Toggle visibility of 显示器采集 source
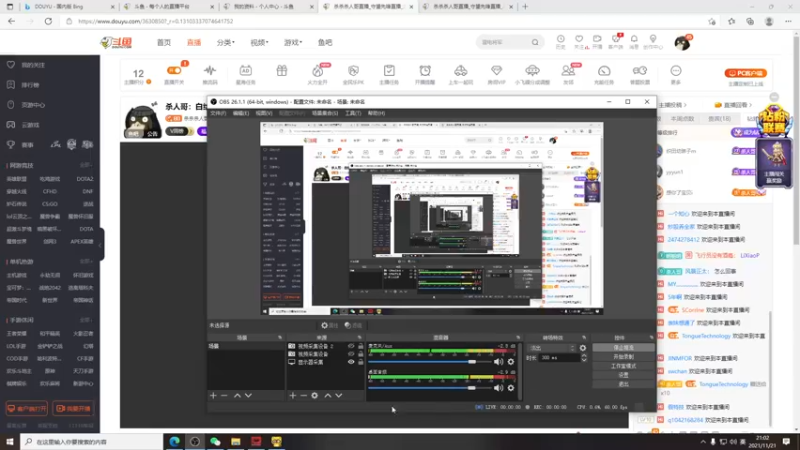 coord(351,362)
